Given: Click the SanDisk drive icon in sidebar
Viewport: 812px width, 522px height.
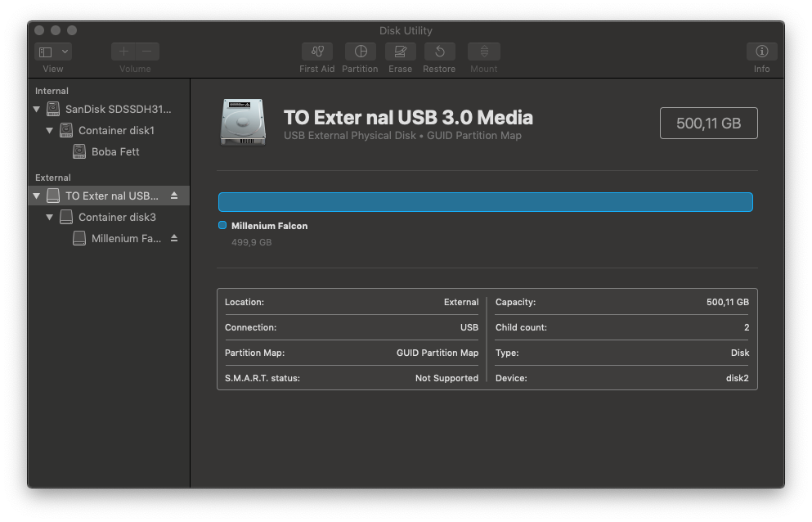Looking at the screenshot, I should [x=53, y=109].
